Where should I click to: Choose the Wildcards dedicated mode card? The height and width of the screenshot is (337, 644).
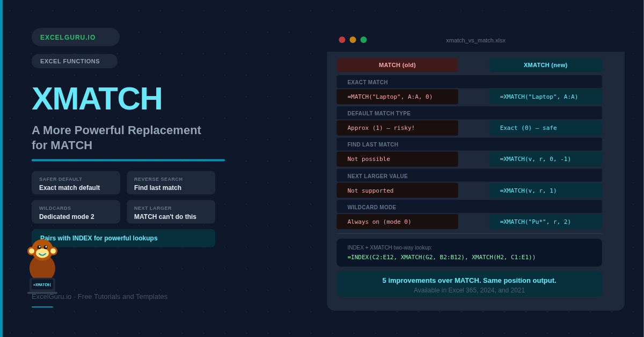click(76, 212)
